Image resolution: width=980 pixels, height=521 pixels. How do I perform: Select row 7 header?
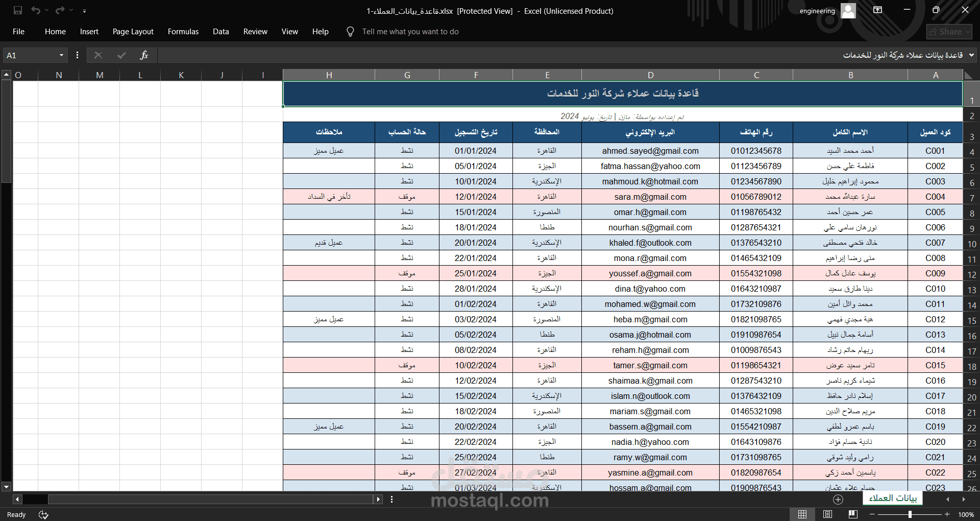point(971,198)
